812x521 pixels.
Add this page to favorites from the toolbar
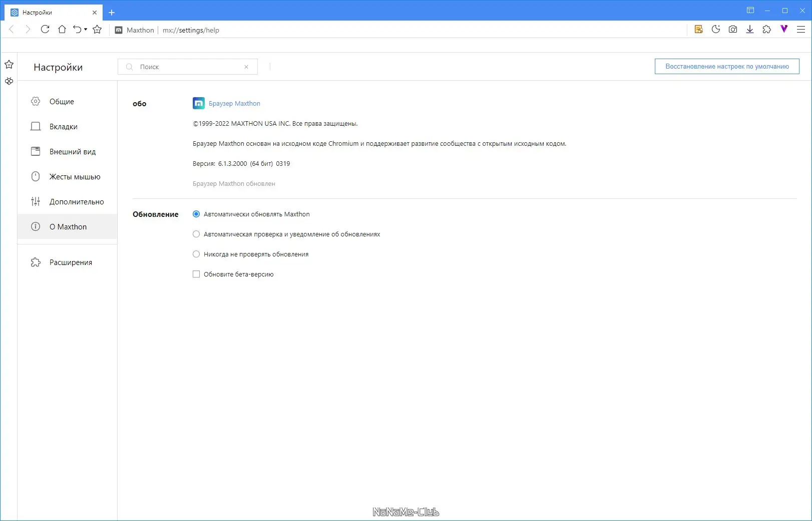coord(97,30)
